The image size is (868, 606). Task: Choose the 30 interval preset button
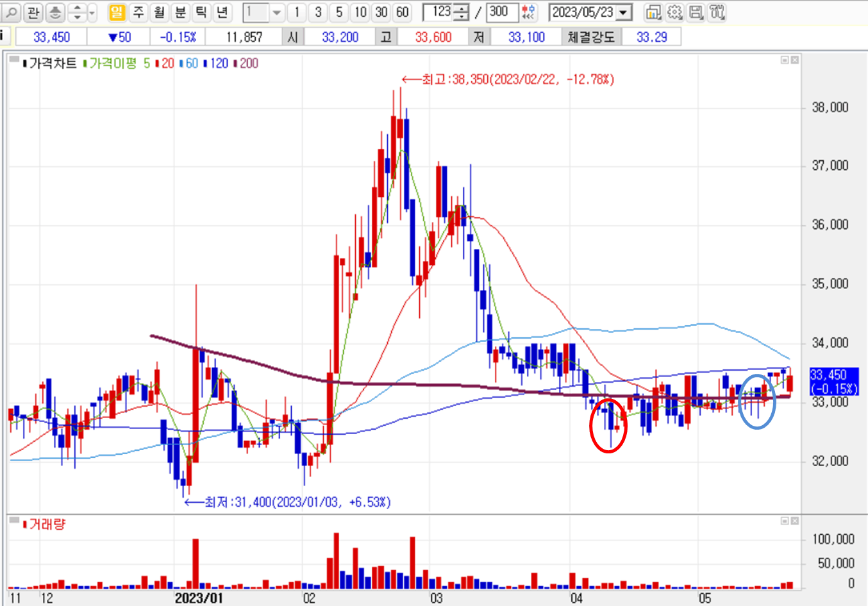tap(381, 12)
